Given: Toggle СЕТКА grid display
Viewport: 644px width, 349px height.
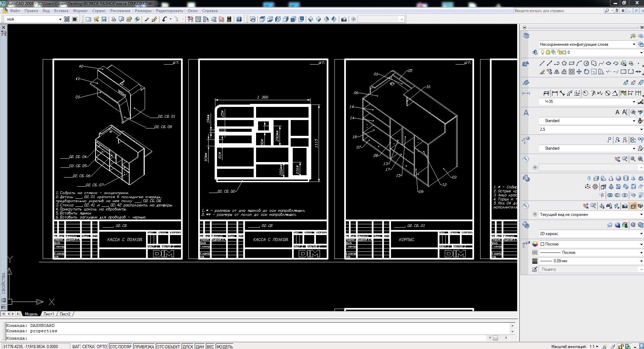Looking at the screenshot, I should pos(88,347).
